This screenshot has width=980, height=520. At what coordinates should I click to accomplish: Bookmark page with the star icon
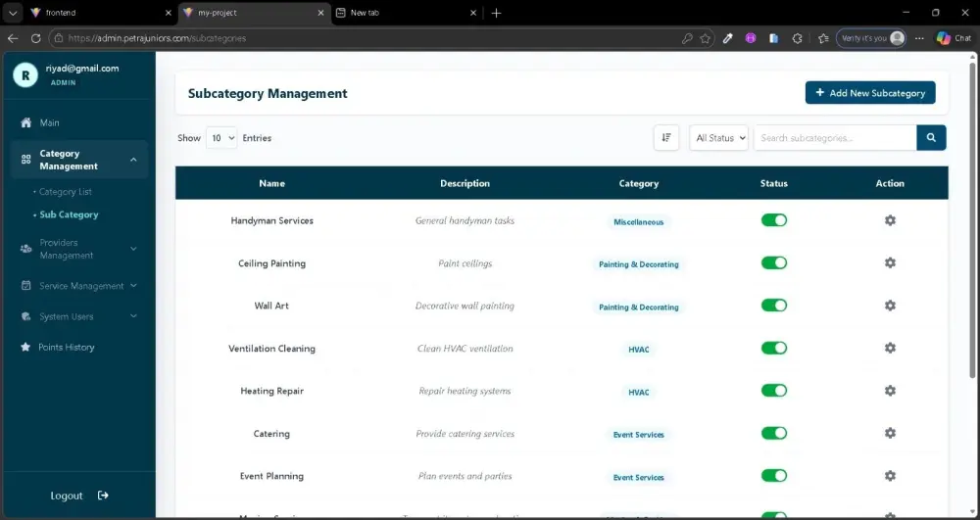tap(706, 38)
